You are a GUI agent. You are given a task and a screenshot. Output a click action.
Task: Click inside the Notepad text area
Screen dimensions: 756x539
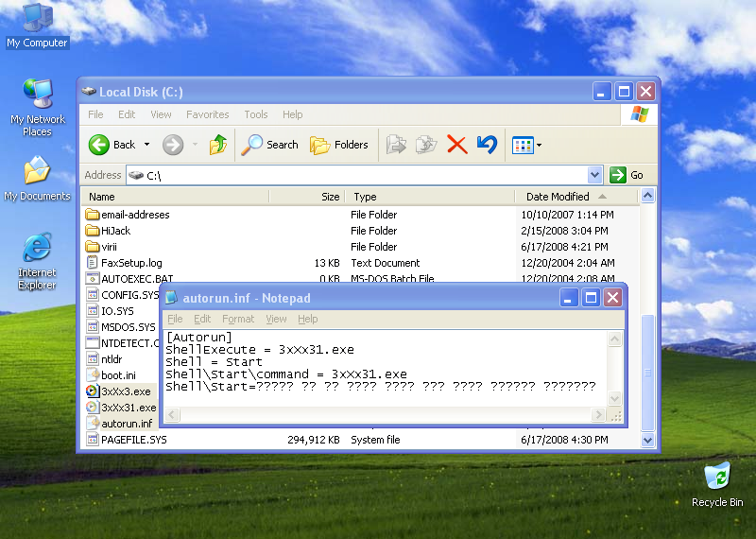386,368
